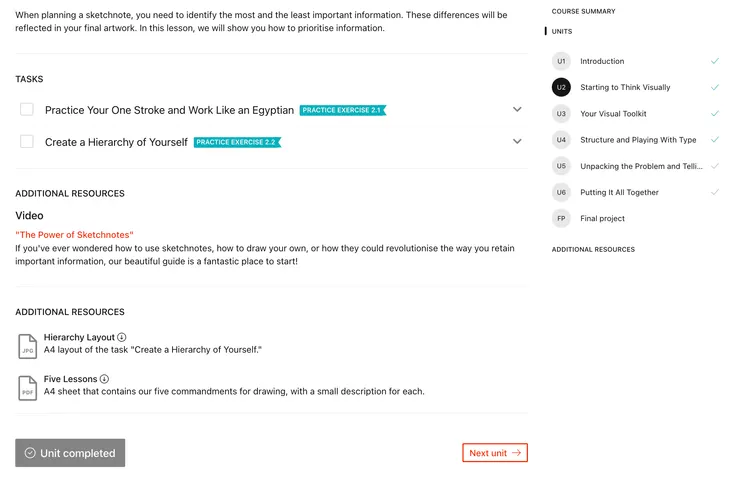Go to Structure and Playing With Type unit
Screen dimensions: 740x478
(x=638, y=140)
